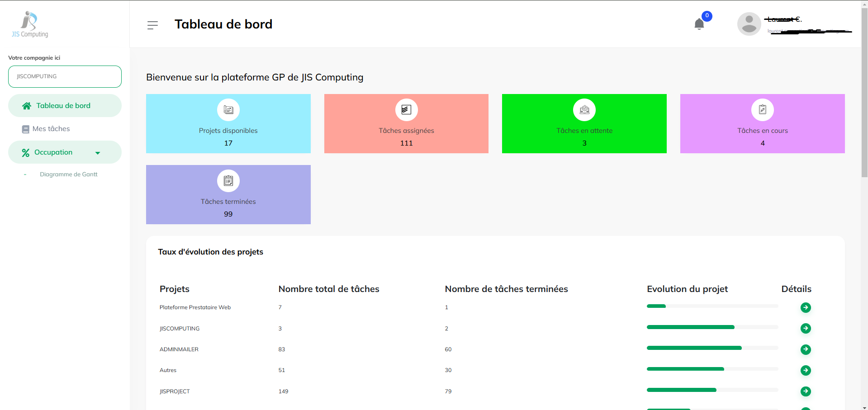This screenshot has height=410, width=868.
Task: Open Mes tâches menu item
Action: click(x=65, y=129)
